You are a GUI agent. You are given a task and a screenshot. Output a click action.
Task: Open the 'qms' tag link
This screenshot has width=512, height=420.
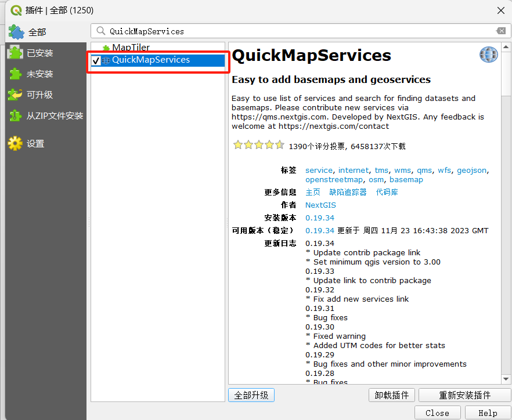pyautogui.click(x=424, y=171)
